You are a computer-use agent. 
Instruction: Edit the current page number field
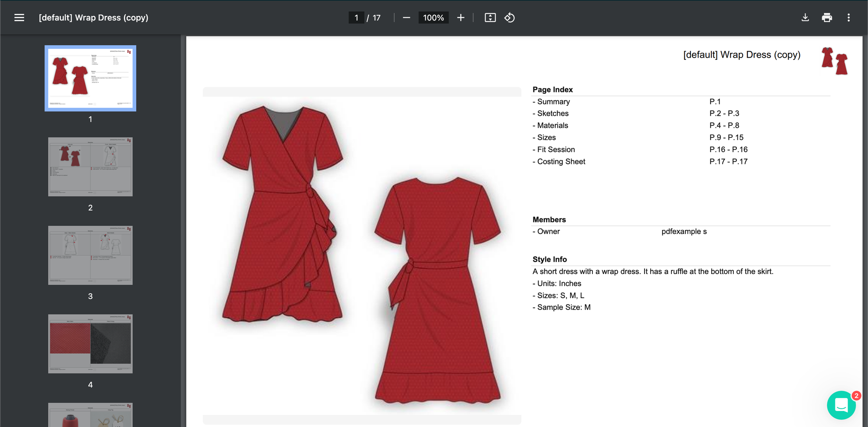click(356, 18)
